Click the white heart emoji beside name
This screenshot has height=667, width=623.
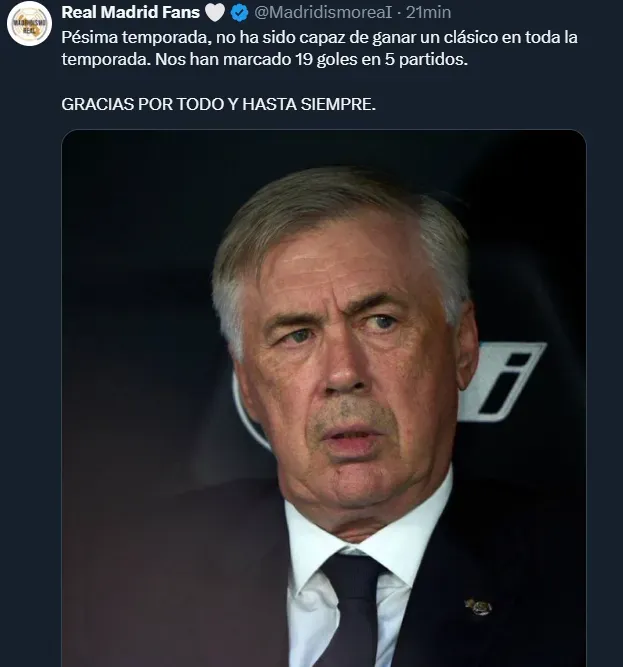215,14
